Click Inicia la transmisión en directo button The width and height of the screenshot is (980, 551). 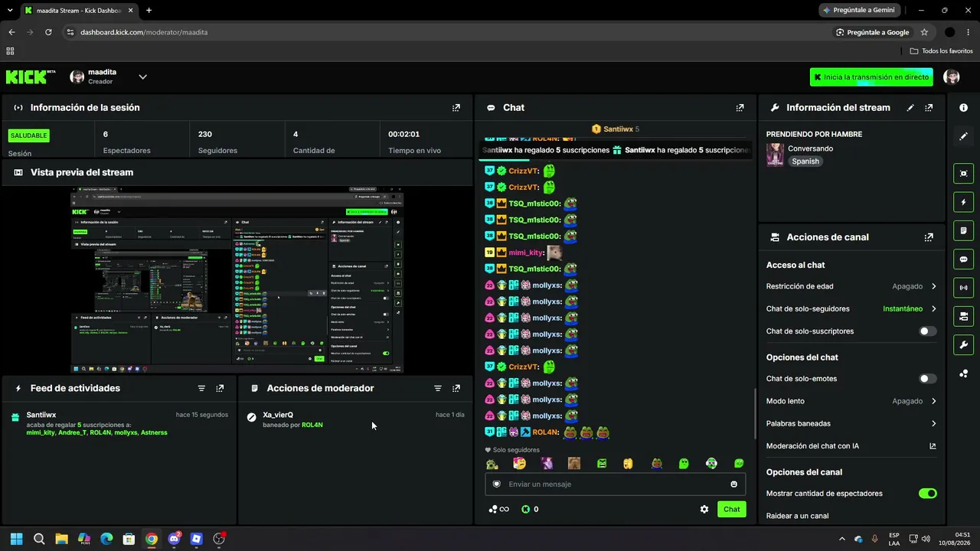[x=872, y=77]
